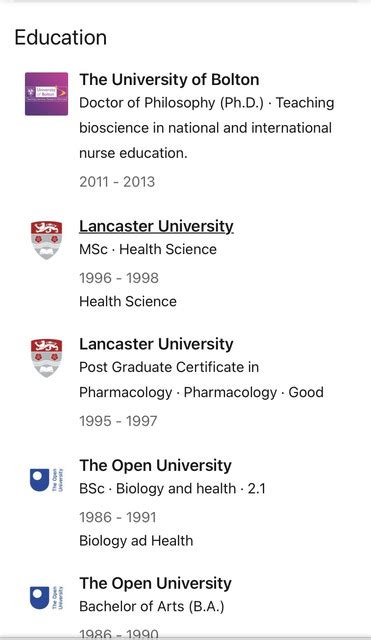The image size is (371, 640).
Task: Click the Bachelor of Arts (B.A.) text
Action: 152,607
